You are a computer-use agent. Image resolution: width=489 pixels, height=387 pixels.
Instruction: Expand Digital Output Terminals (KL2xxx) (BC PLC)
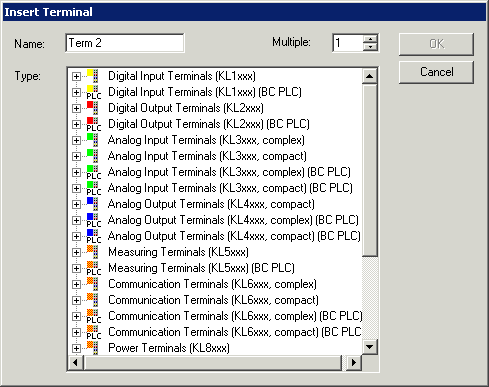[76, 124]
